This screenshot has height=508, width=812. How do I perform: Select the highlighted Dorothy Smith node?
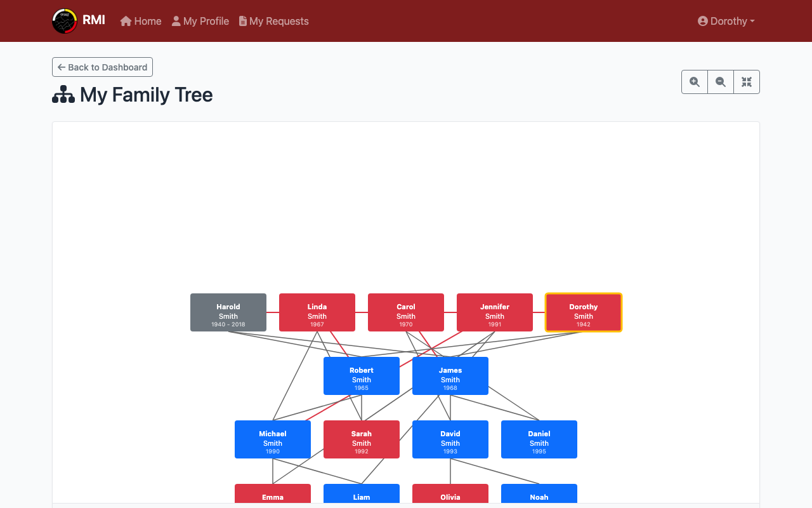tap(584, 312)
